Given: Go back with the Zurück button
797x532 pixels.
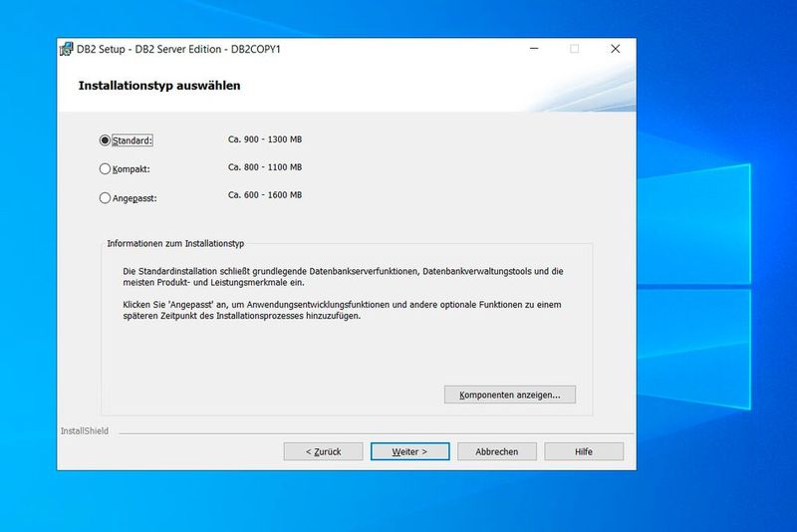Looking at the screenshot, I should click(323, 451).
